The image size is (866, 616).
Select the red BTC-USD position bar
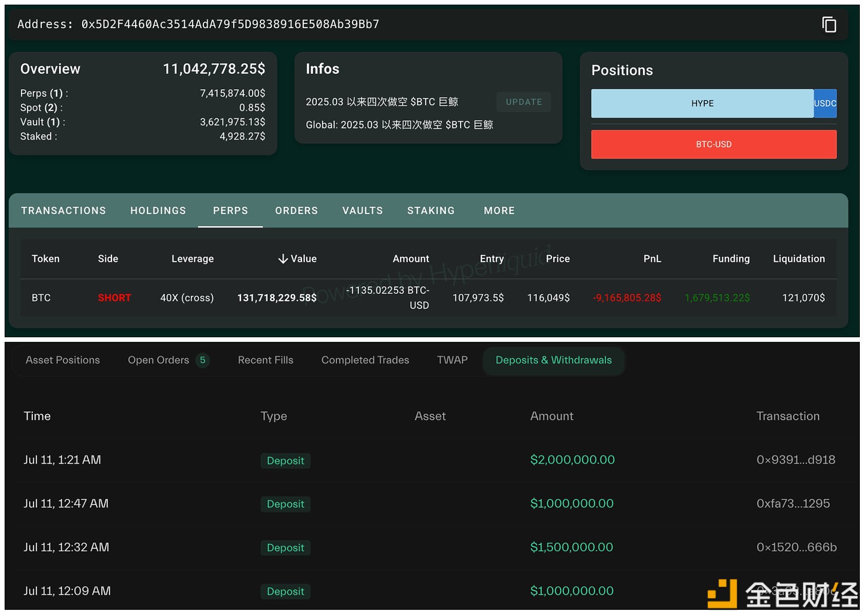[x=713, y=144]
